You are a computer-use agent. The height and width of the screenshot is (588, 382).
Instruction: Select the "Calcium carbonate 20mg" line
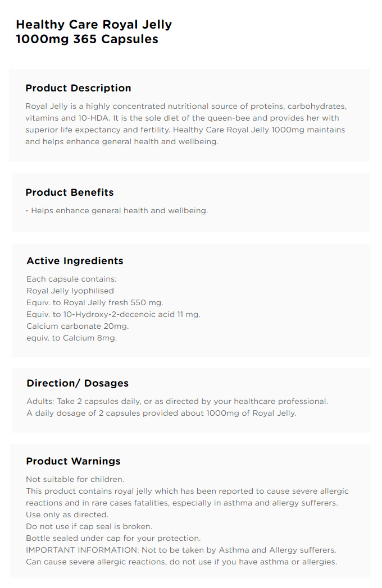78,326
